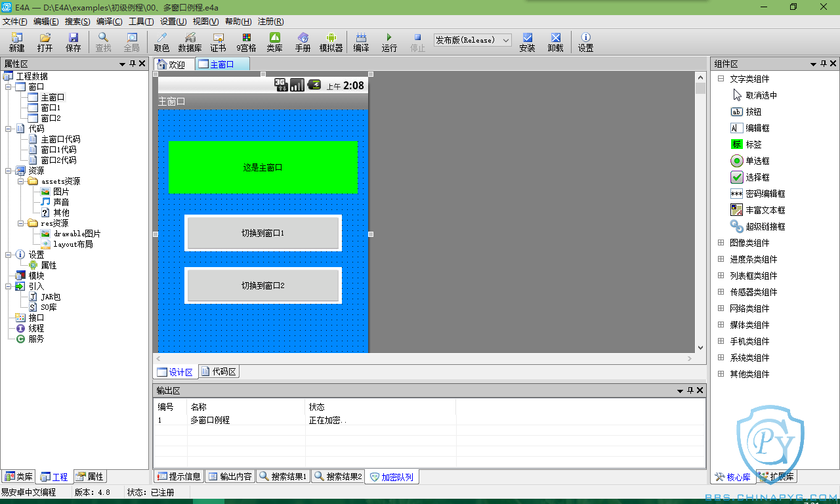Click the 打开 (Open) toolbar icon

45,43
